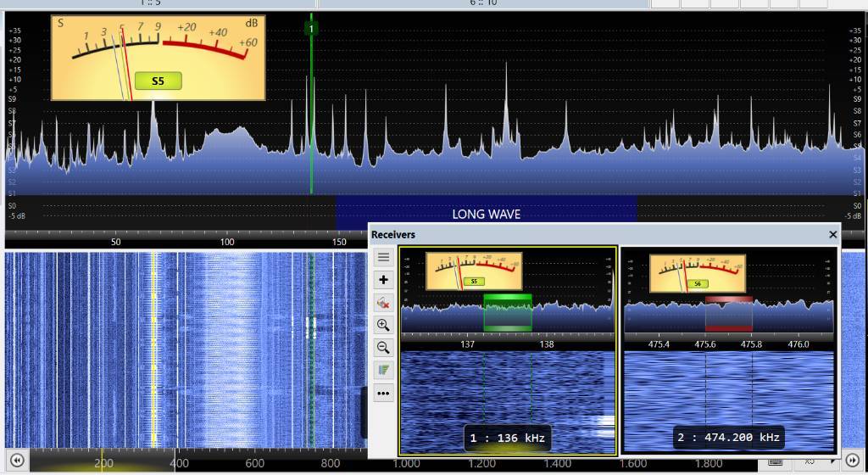This screenshot has width=868, height=475.
Task: Click the 2 : 474.200 kHz frequency label
Action: 728,438
